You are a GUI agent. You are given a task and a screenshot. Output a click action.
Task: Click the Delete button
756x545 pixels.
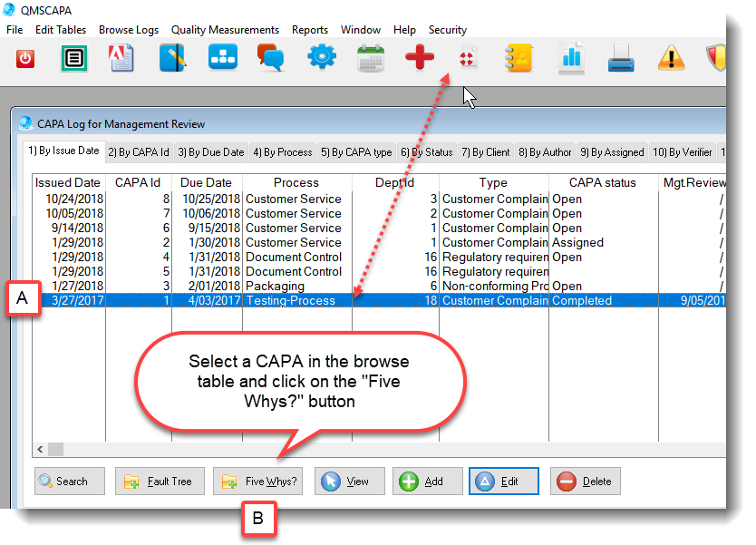586,482
